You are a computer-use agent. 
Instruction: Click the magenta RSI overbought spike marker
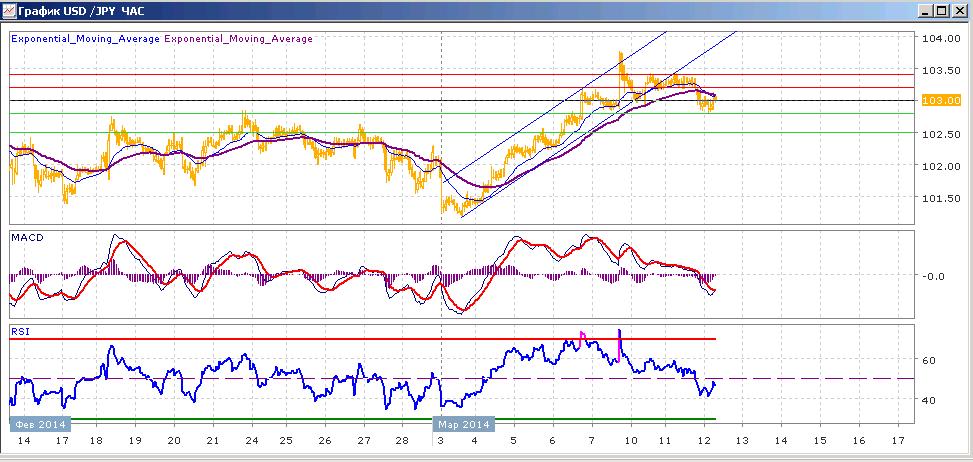tap(582, 339)
